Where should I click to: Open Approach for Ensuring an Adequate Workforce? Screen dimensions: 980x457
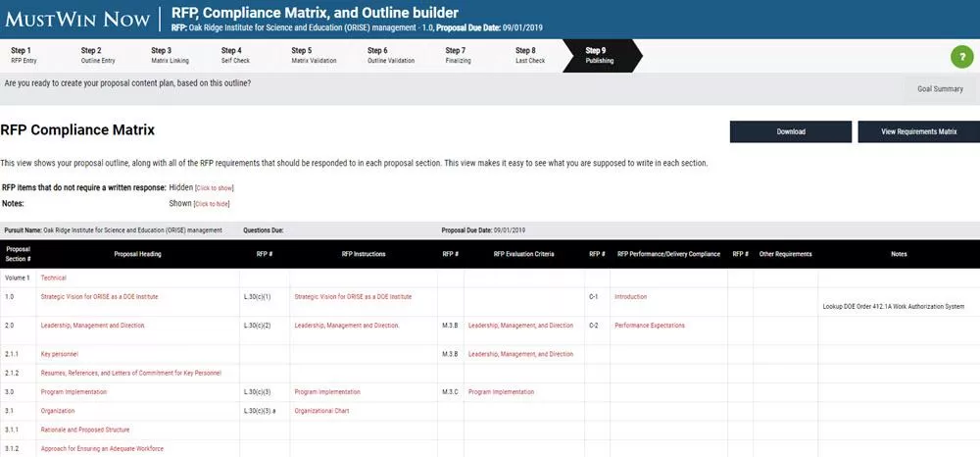[101, 448]
